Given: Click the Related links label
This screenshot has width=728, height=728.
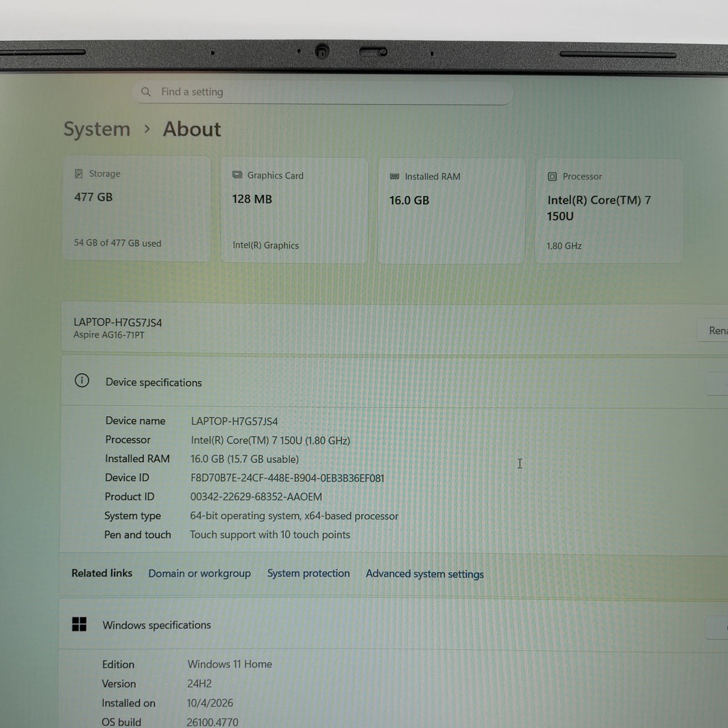Looking at the screenshot, I should coord(102,573).
